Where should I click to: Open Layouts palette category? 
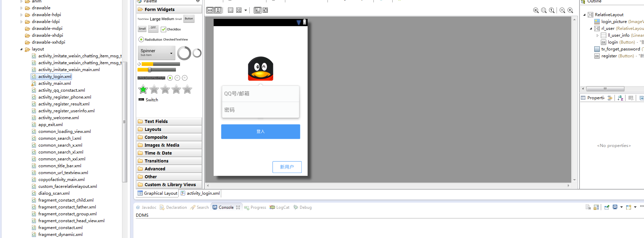pos(169,129)
